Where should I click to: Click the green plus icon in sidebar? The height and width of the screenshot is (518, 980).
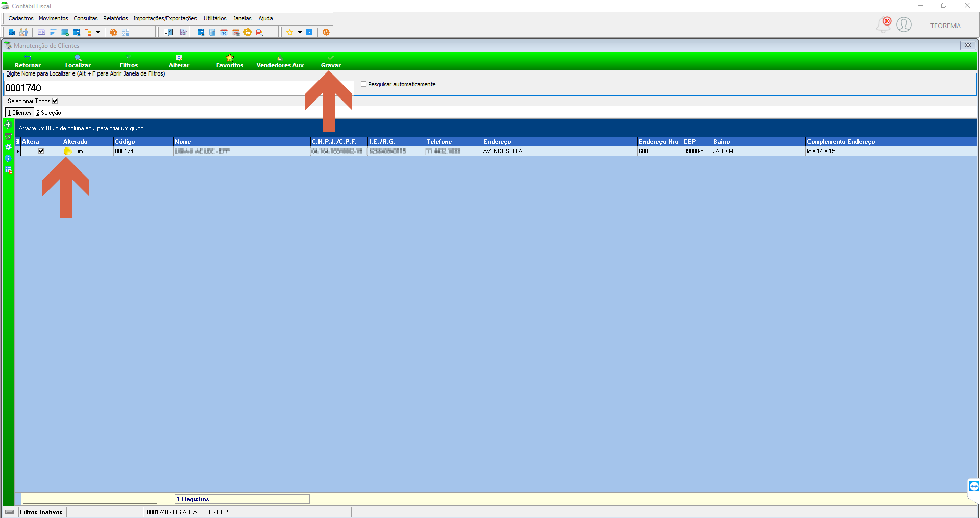pyautogui.click(x=8, y=125)
